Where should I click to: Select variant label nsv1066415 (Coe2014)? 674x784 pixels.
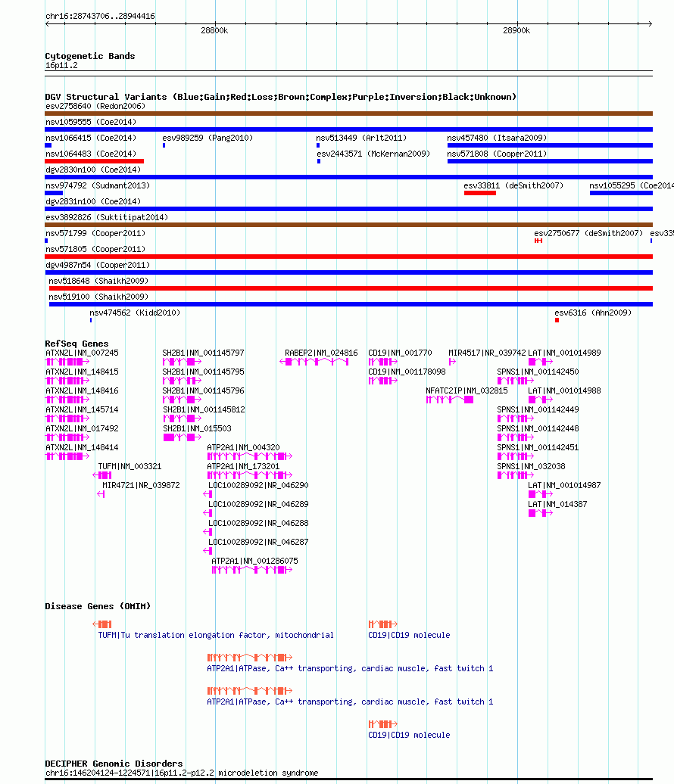point(91,138)
